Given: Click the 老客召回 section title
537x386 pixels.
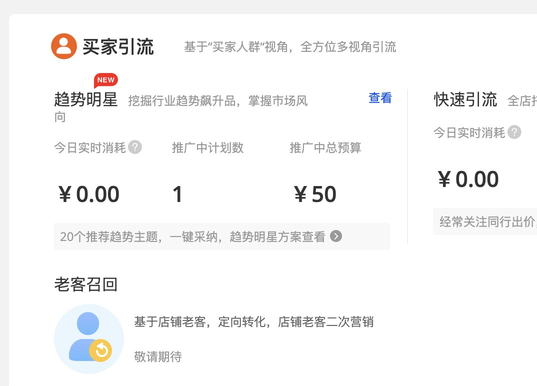Looking at the screenshot, I should tap(86, 285).
